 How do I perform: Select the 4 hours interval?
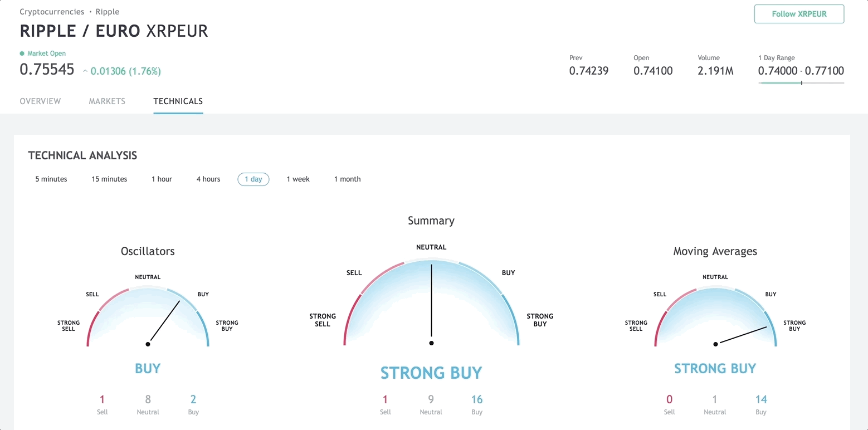coord(208,179)
